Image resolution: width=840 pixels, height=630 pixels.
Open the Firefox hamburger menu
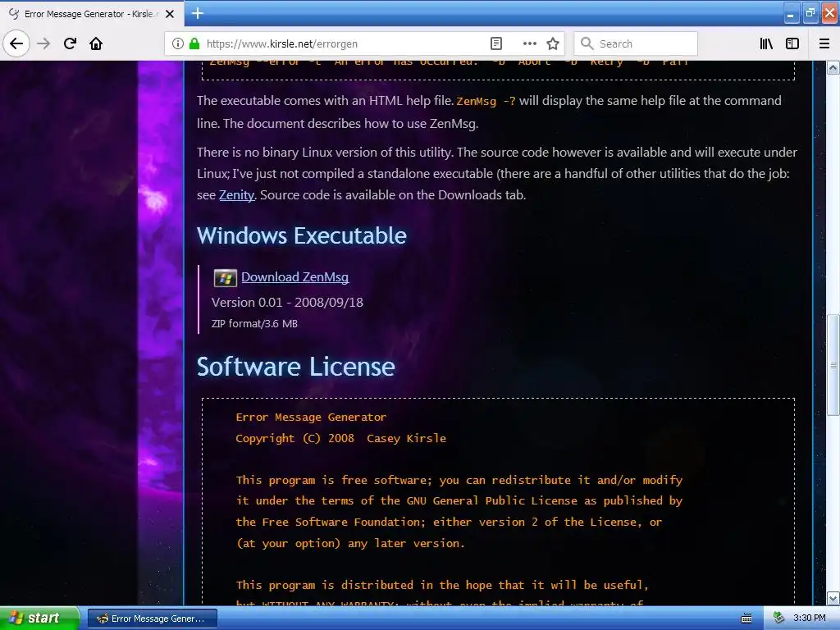tap(824, 43)
